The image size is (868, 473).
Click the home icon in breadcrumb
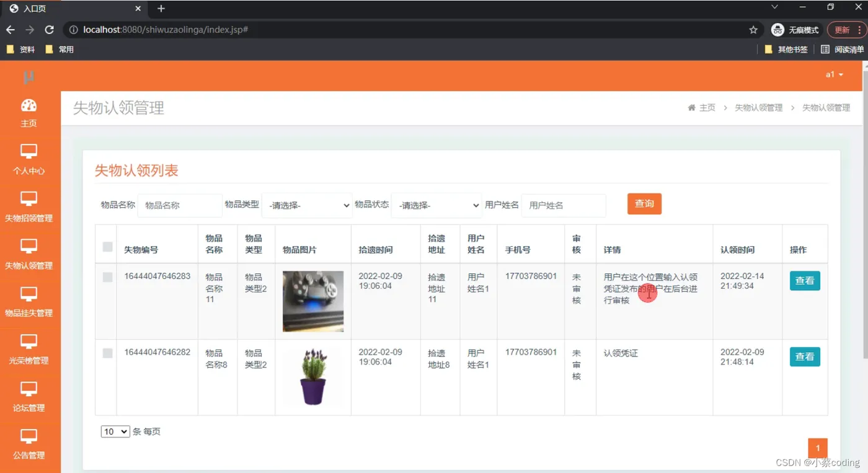691,108
